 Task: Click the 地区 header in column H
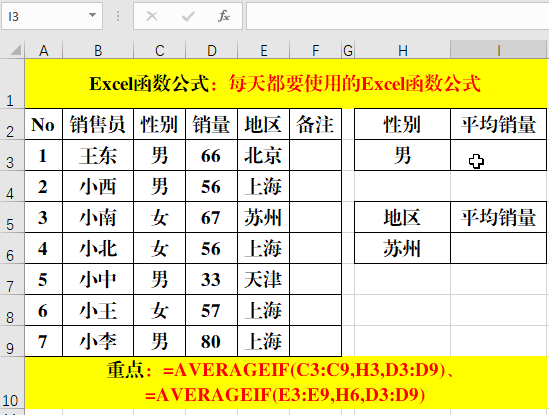point(403,217)
